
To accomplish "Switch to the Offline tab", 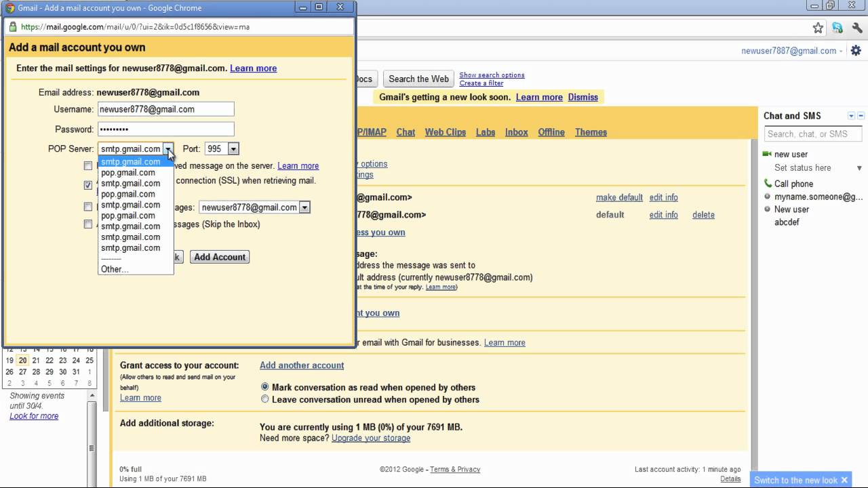I will click(551, 132).
